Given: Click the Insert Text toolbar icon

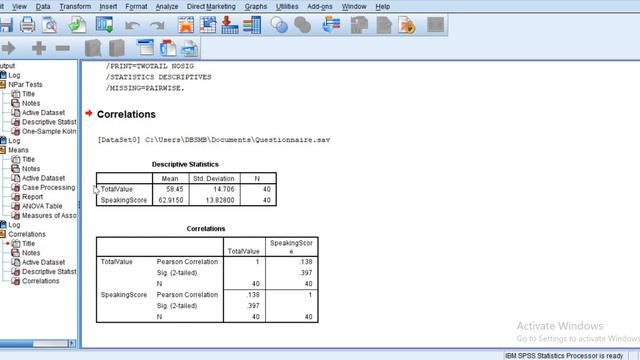Looking at the screenshot, I should (x=190, y=48).
